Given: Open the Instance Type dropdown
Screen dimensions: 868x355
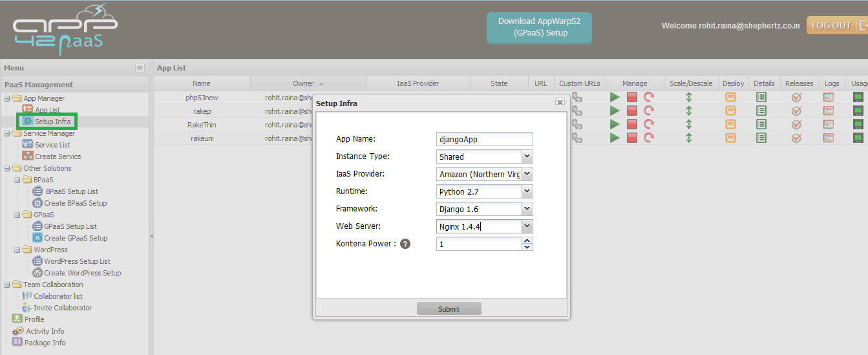Looking at the screenshot, I should tap(527, 156).
